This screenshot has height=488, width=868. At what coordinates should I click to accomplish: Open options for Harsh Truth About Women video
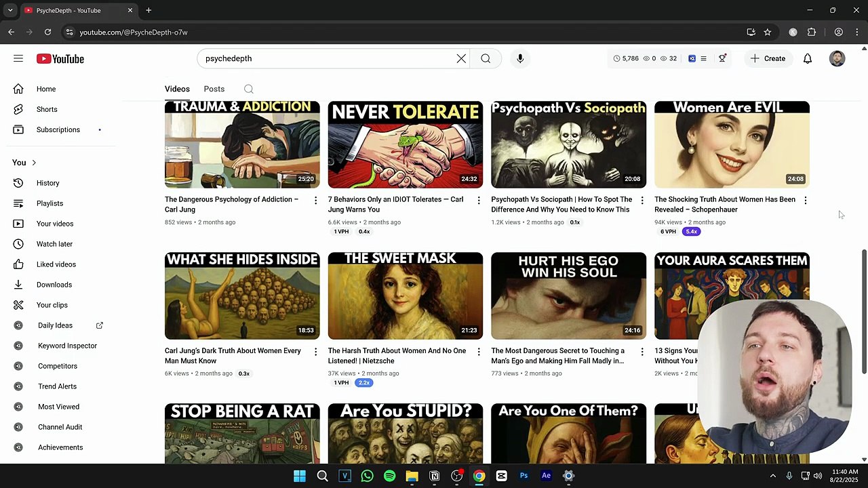coord(479,352)
